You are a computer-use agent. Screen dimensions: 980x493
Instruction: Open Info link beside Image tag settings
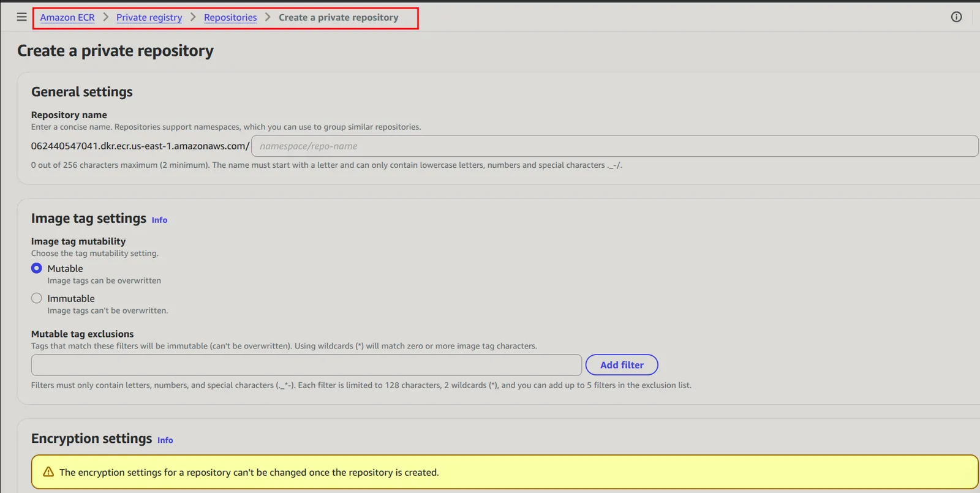pos(159,220)
